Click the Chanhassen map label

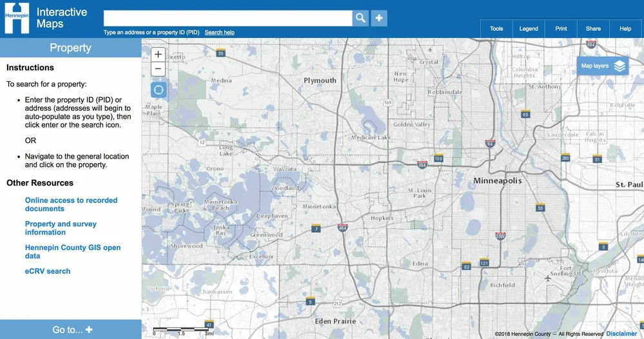pos(216,292)
